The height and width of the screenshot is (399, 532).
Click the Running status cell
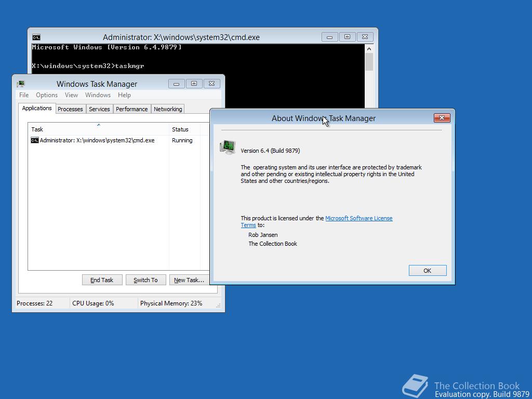182,140
